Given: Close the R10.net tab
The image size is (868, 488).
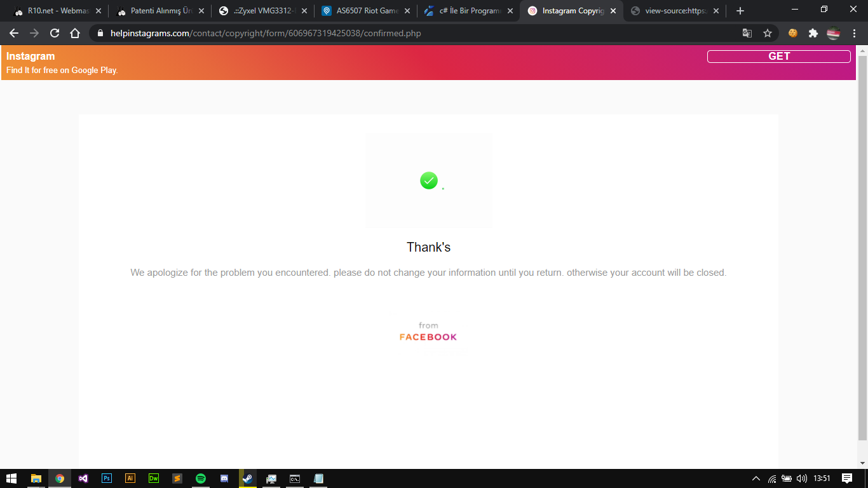Looking at the screenshot, I should pyautogui.click(x=98, y=11).
